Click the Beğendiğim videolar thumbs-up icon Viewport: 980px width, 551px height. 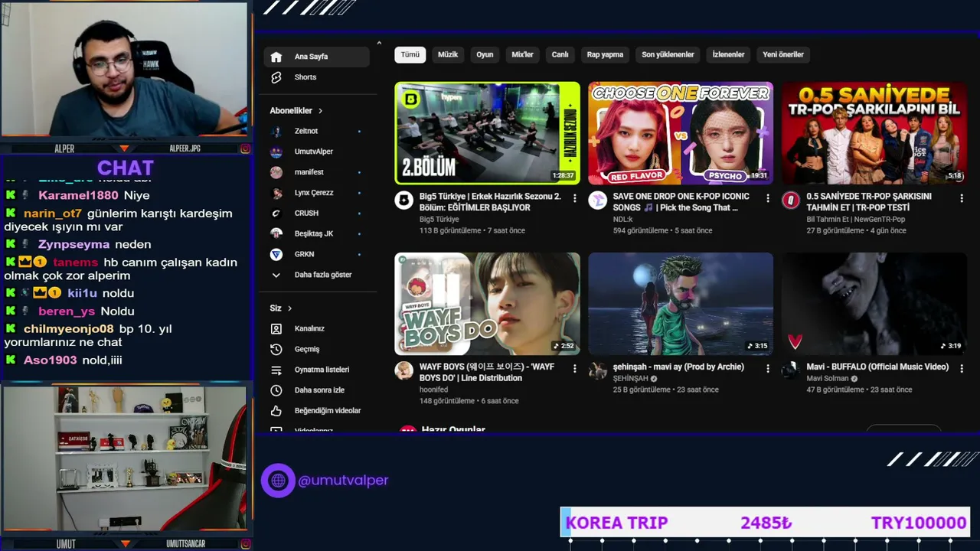tap(276, 411)
